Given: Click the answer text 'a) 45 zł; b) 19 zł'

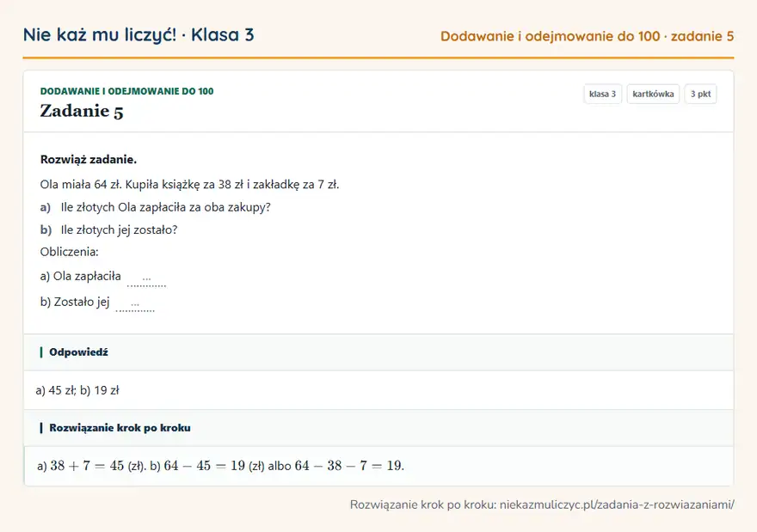Looking at the screenshot, I should (77, 390).
